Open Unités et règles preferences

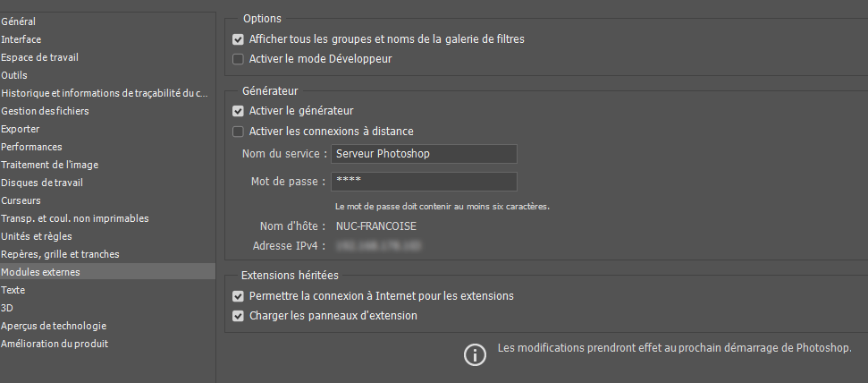[36, 236]
